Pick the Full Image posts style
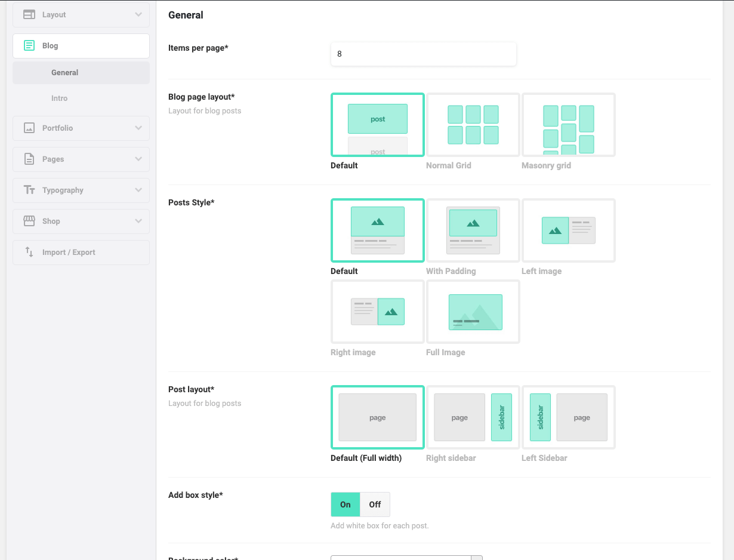The height and width of the screenshot is (560, 734). (x=473, y=312)
